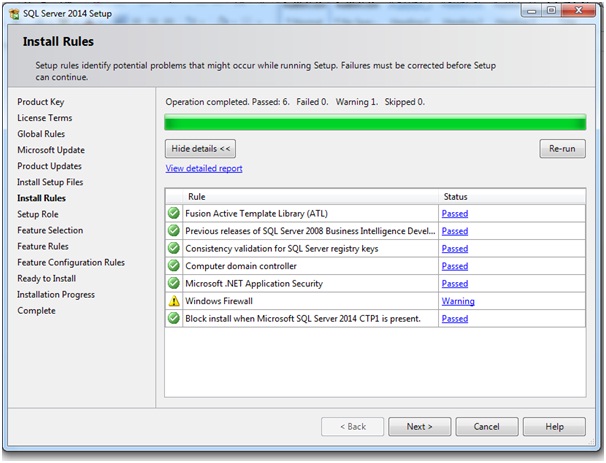Image resolution: width=606 pixels, height=463 pixels.
Task: Select the bold Install Rules sidebar step
Action: point(41,198)
